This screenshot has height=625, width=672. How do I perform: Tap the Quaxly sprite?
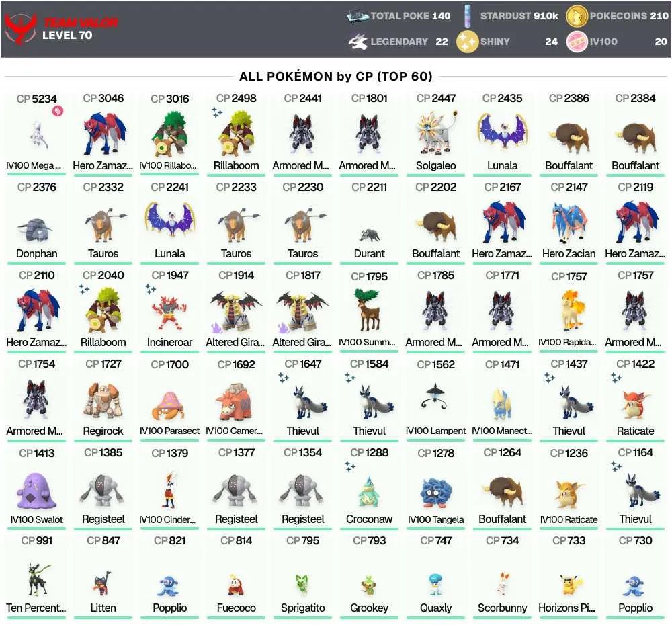[x=435, y=584]
